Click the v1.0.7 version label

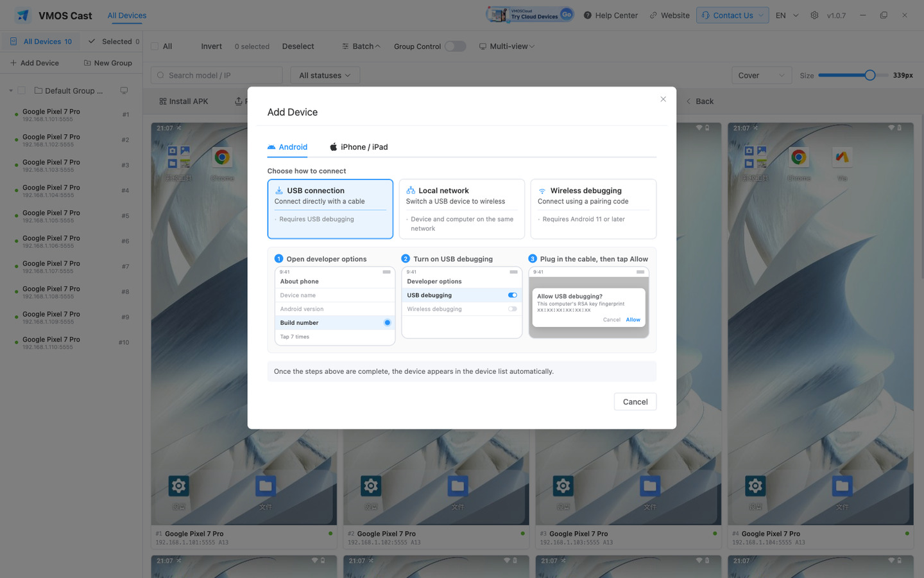pos(836,15)
